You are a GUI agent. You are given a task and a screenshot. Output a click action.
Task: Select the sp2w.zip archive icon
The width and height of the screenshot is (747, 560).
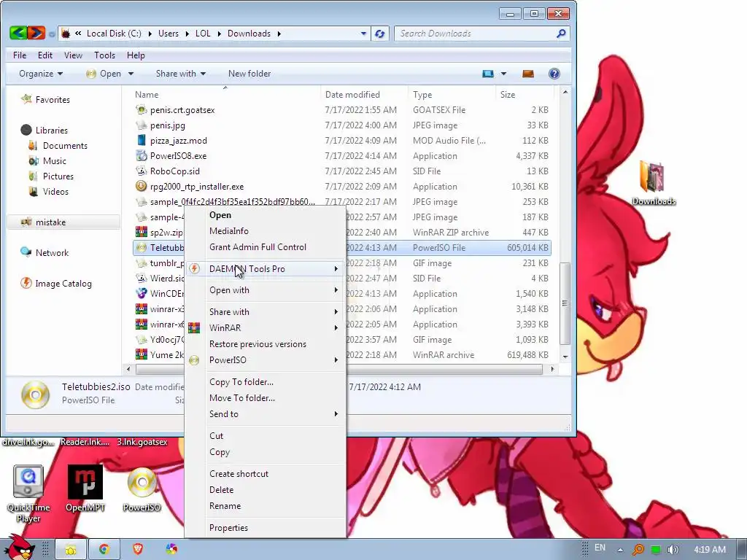[141, 232]
